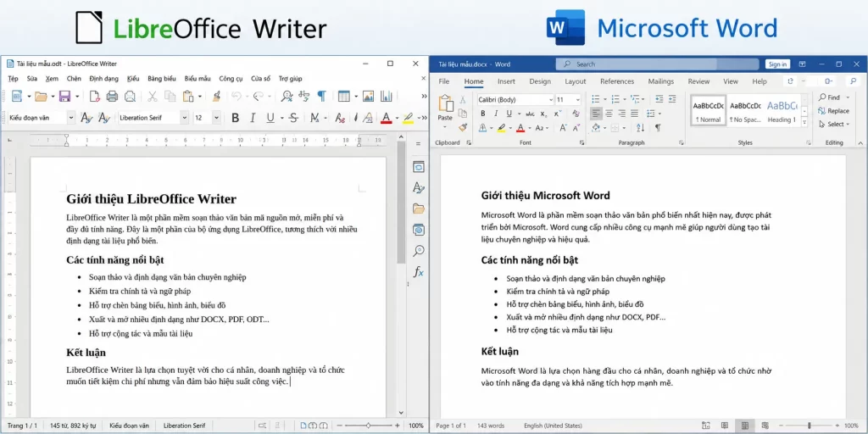Click word count 143 words in Word status bar
Image resolution: width=868 pixels, height=434 pixels.
[490, 426]
